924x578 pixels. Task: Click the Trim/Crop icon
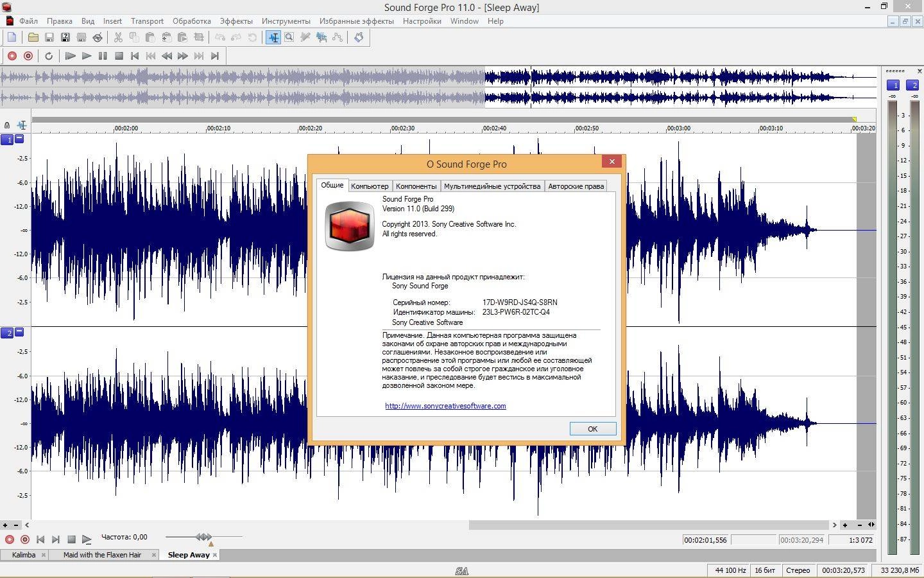198,37
